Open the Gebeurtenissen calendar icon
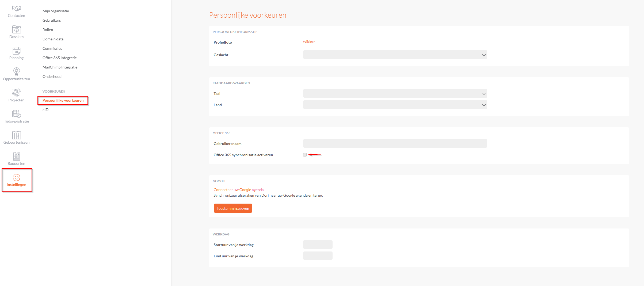The image size is (644, 286). (16, 135)
